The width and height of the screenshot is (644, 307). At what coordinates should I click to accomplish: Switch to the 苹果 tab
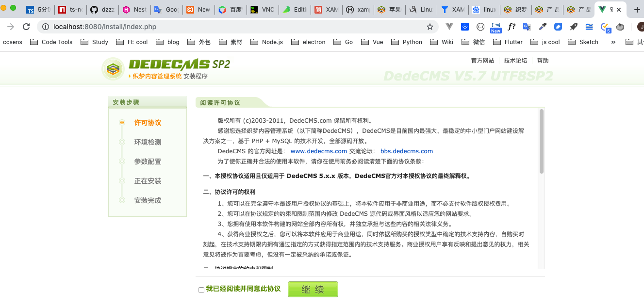coord(389,9)
